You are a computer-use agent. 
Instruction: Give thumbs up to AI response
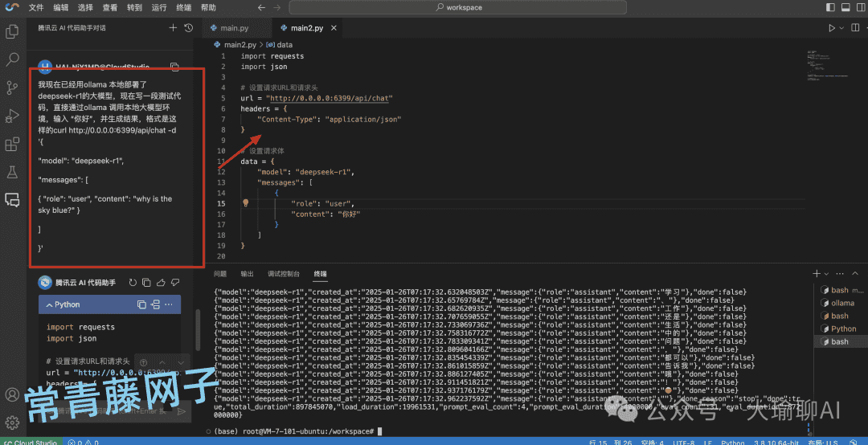click(161, 282)
